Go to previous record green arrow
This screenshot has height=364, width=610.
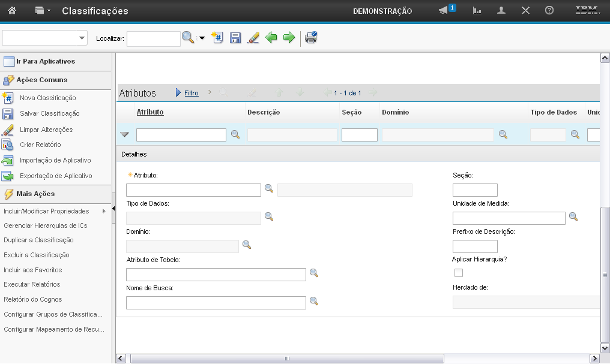(x=271, y=38)
